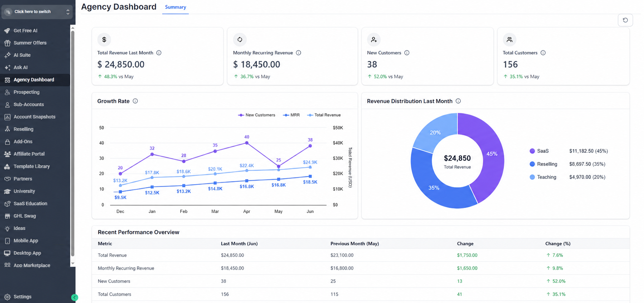Click the Desktop App monitor icon
The height and width of the screenshot is (303, 644).
coord(7,253)
